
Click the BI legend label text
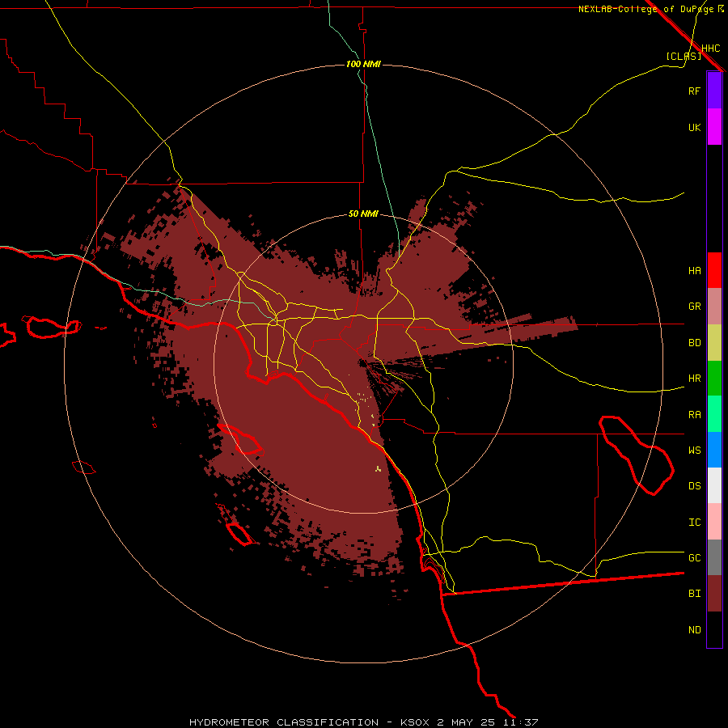(694, 594)
